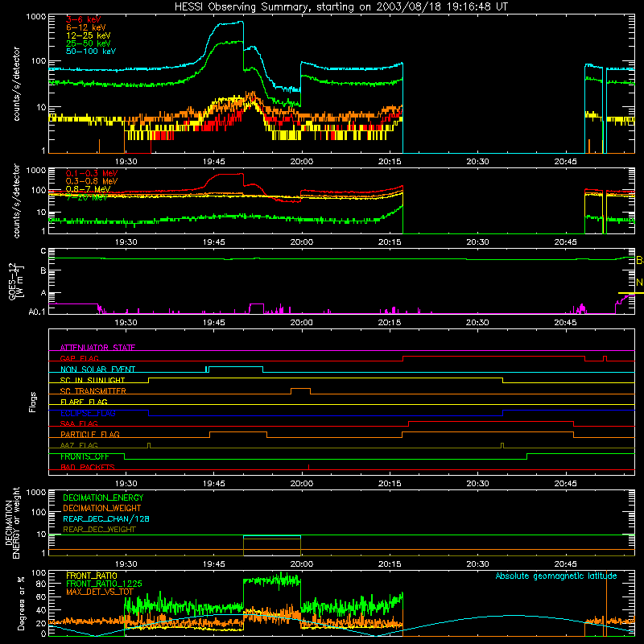
Task: Click the yellow '12-25 keV' legend label
Action: pos(88,35)
